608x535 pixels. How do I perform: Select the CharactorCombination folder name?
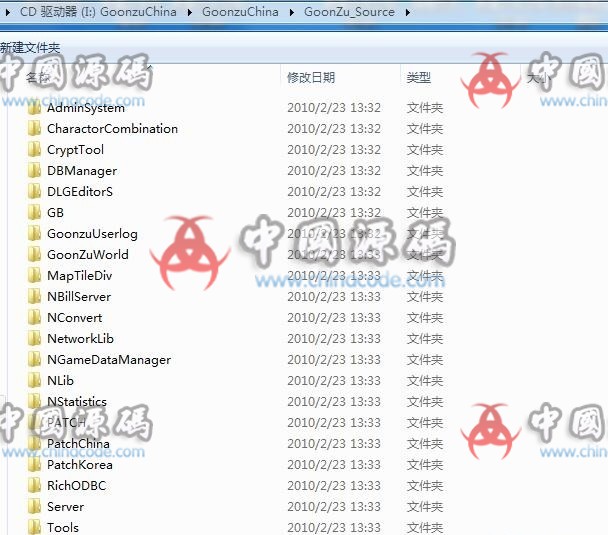(x=112, y=129)
